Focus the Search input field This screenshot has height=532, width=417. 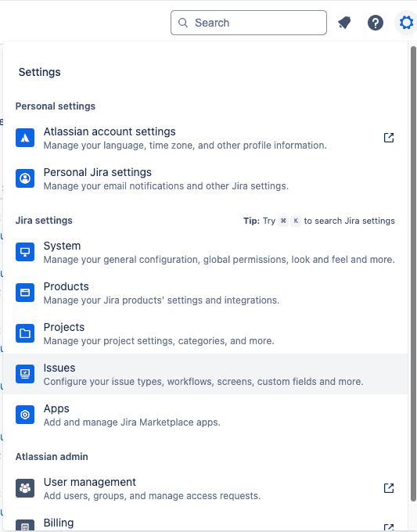249,23
